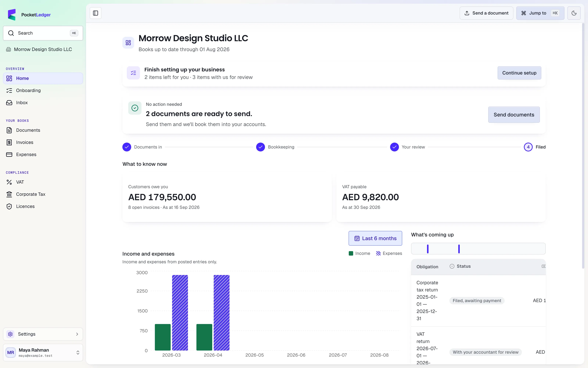Click the Filed, awaiting payment badge
This screenshot has height=368, width=588.
477,301
